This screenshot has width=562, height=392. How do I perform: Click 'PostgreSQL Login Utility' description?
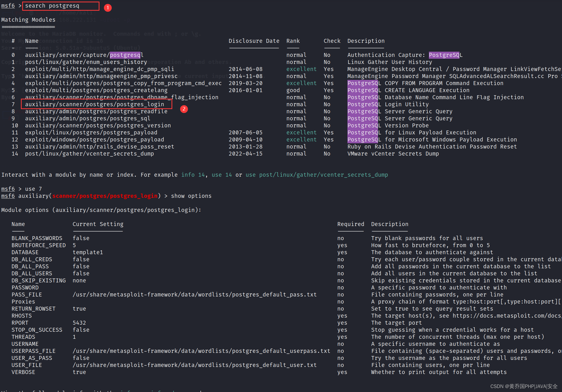(388, 104)
